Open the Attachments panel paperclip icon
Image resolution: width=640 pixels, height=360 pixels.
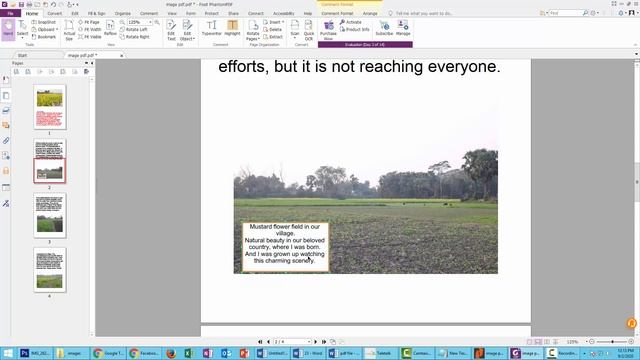click(x=6, y=141)
